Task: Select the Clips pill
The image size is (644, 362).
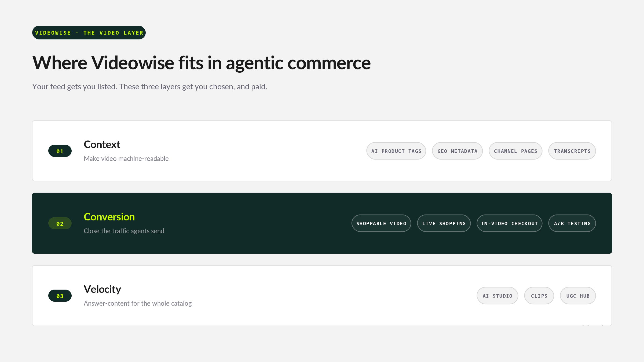Action: [x=539, y=296]
